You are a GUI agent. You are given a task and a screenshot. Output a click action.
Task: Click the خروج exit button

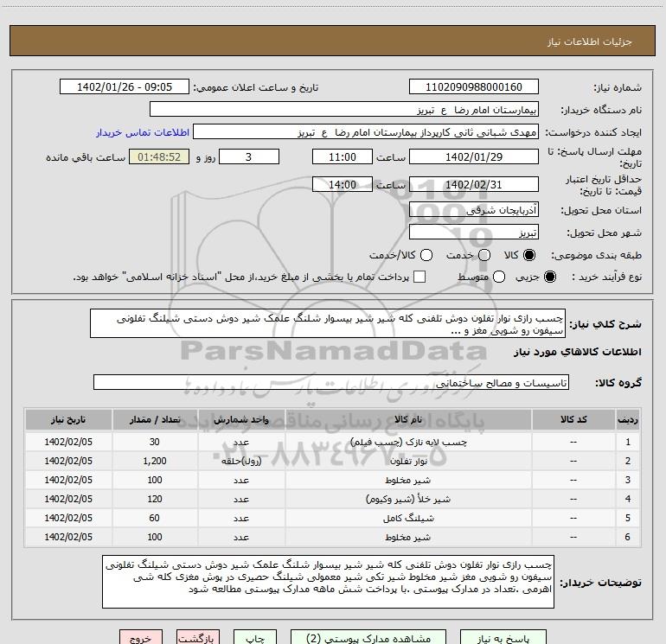click(x=141, y=637)
